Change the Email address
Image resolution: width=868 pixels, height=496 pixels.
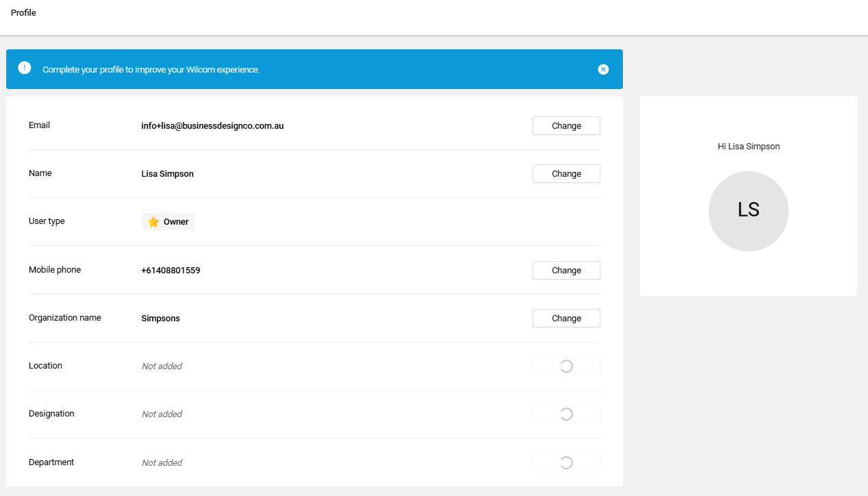pyautogui.click(x=566, y=126)
